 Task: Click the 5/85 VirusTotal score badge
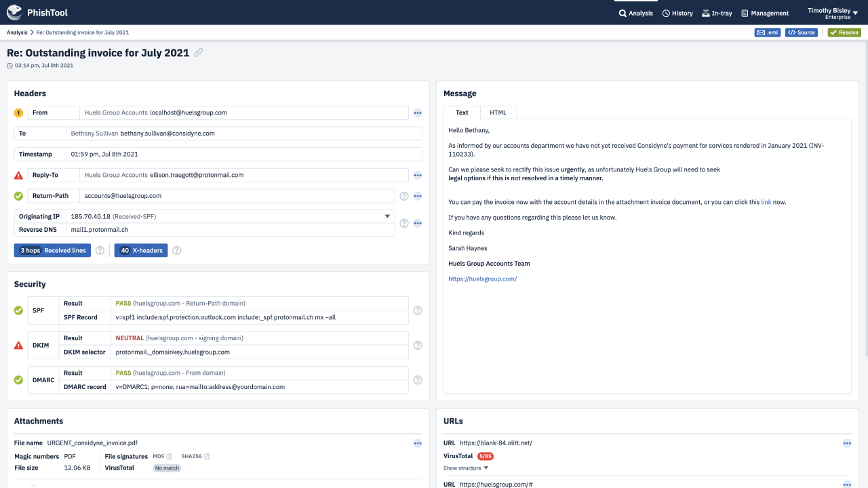point(485,456)
